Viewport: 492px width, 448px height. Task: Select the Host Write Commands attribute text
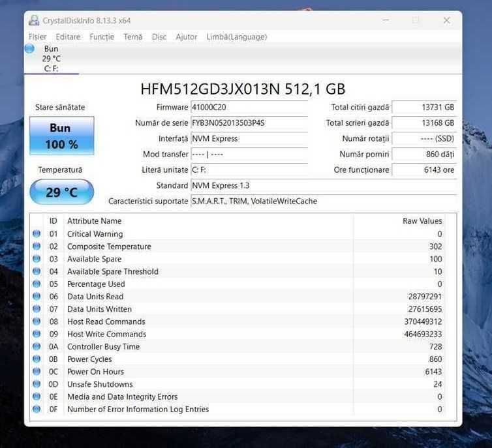(106, 334)
